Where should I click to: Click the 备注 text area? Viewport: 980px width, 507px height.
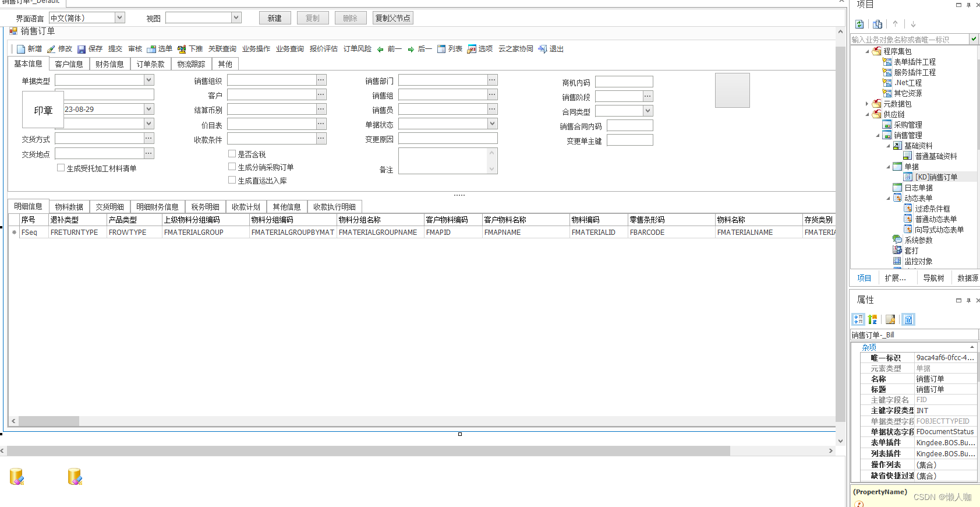click(448, 161)
